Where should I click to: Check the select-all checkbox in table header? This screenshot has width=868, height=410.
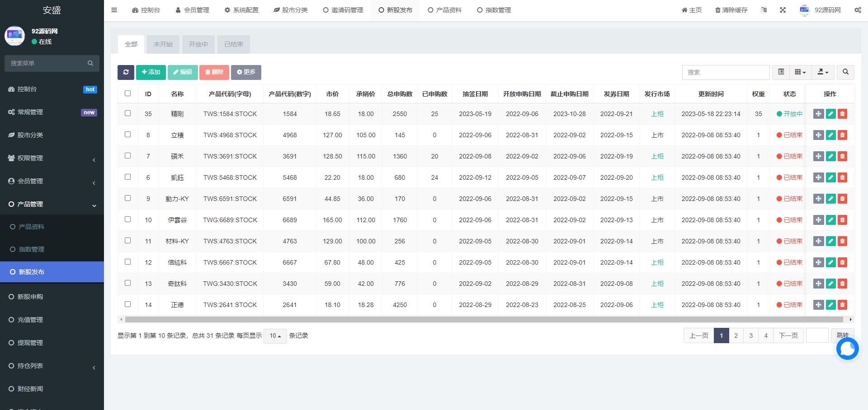(x=127, y=93)
